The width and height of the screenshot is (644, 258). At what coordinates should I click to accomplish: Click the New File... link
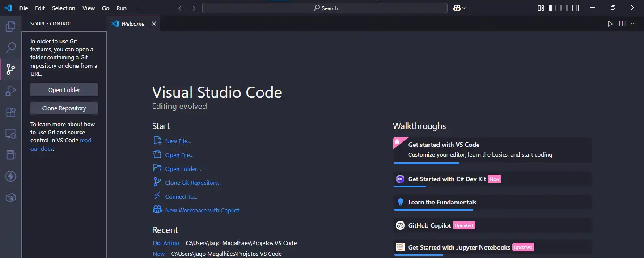tap(178, 141)
